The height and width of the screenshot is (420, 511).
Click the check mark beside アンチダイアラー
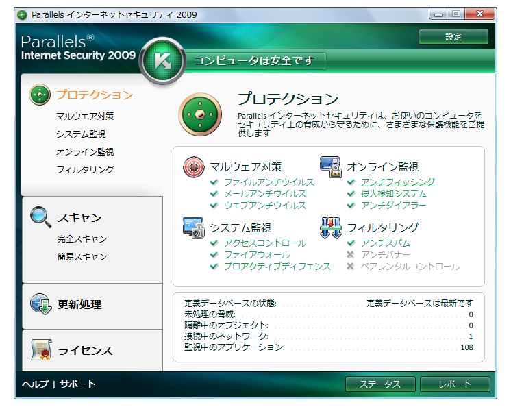click(351, 206)
